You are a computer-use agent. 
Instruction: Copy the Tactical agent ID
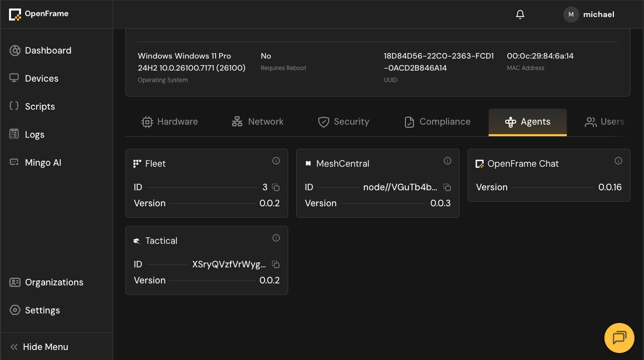(276, 264)
